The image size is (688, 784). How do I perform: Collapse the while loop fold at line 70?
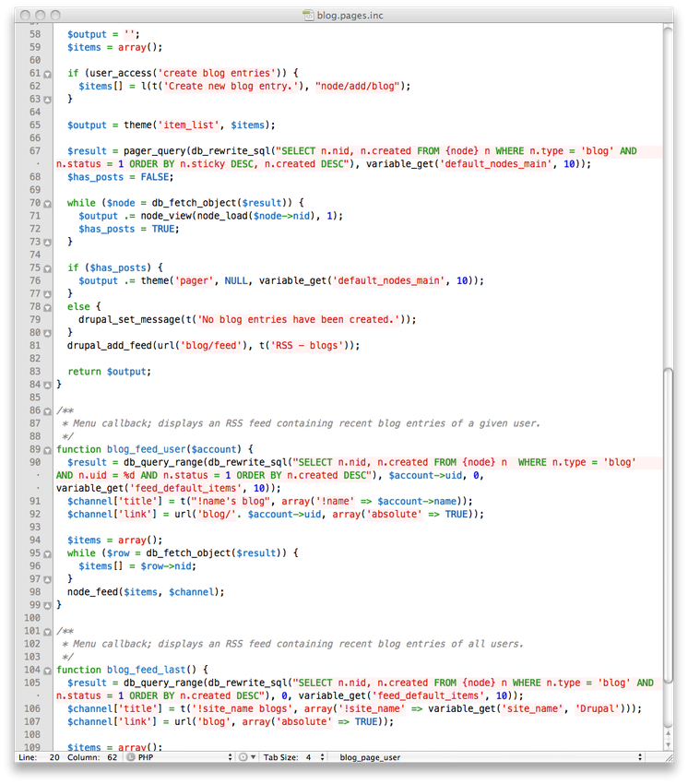point(48,204)
